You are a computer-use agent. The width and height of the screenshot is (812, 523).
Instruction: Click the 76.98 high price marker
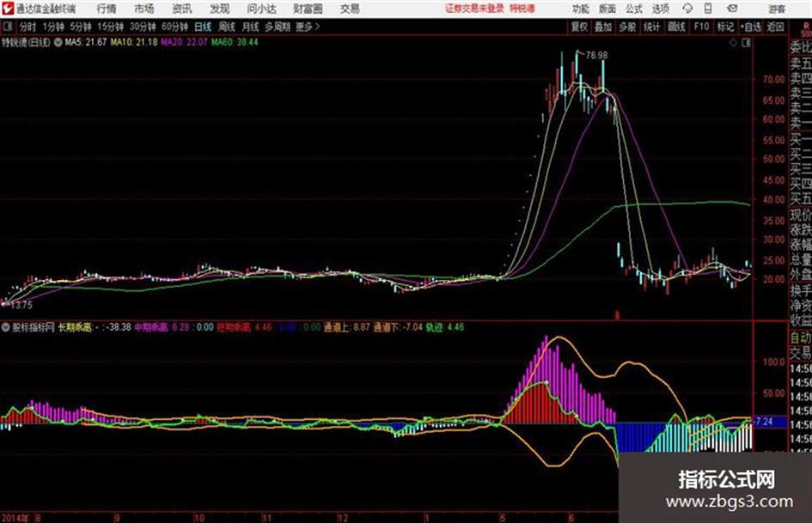[x=596, y=55]
